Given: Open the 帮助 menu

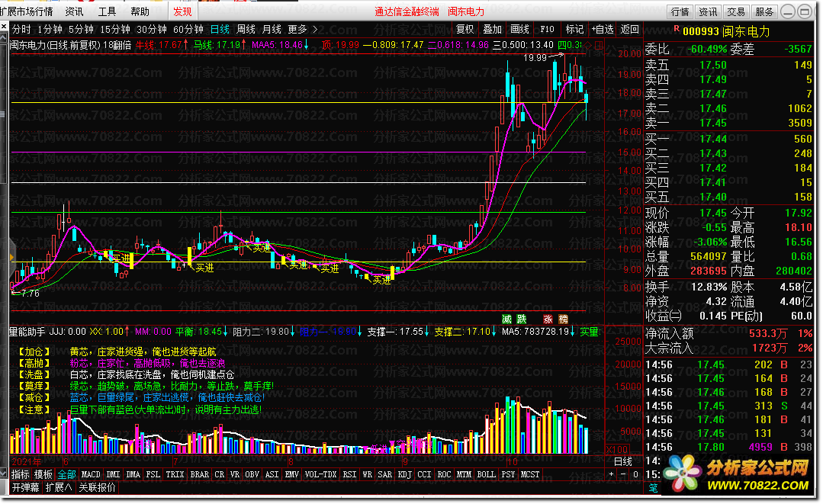Looking at the screenshot, I should pos(140,11).
